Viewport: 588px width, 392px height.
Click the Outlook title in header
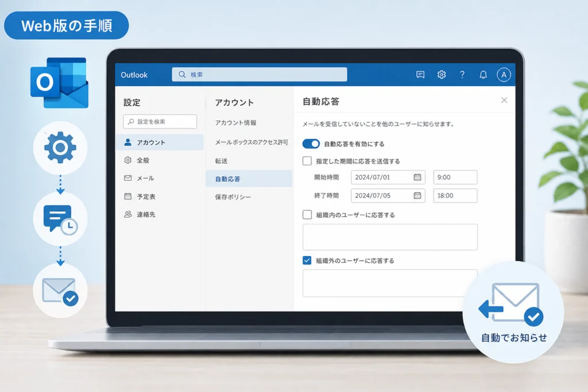[x=134, y=75]
